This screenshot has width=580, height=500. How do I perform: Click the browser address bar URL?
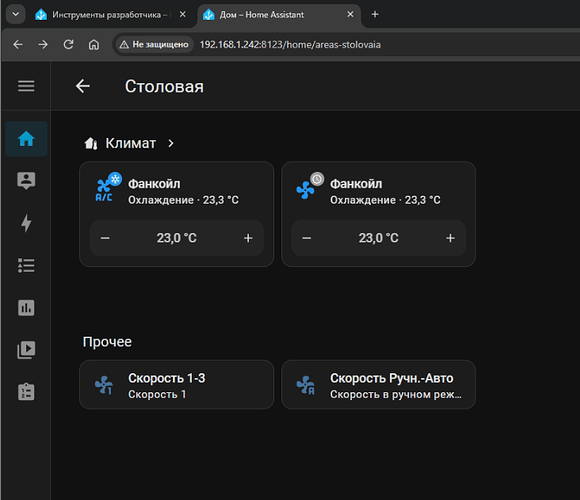290,45
